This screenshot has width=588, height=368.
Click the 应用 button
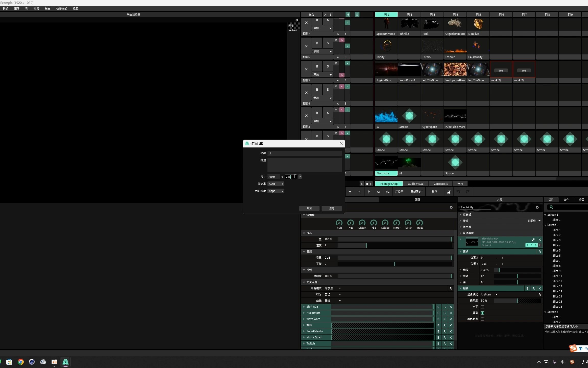(332, 209)
